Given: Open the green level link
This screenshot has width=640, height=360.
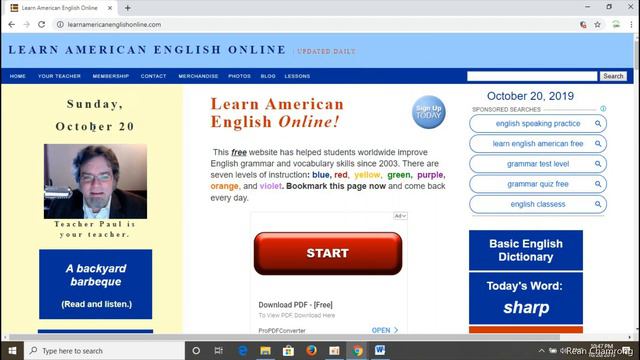Looking at the screenshot, I should coord(399,175).
